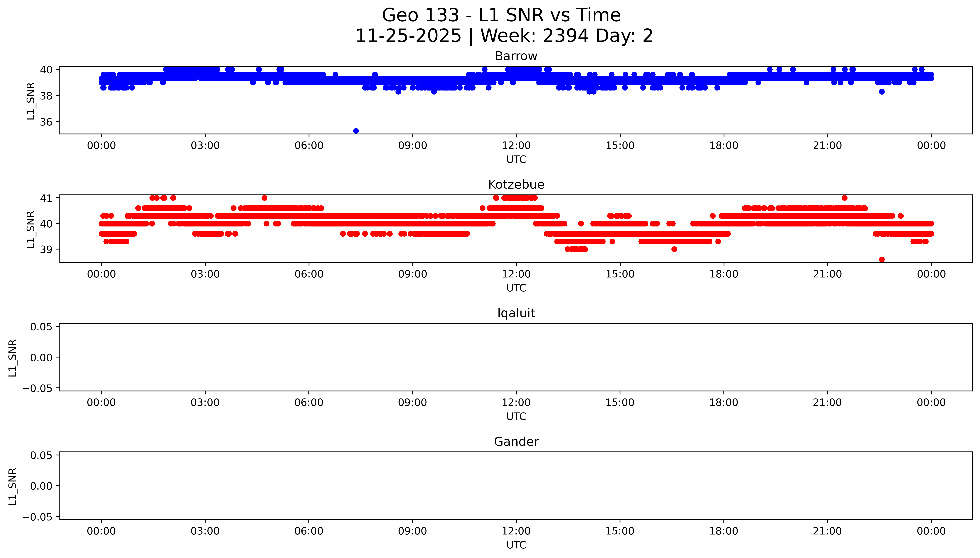The width and height of the screenshot is (980, 558).
Task: Click the lowest blue outlier point in Barrow
Action: click(x=356, y=131)
